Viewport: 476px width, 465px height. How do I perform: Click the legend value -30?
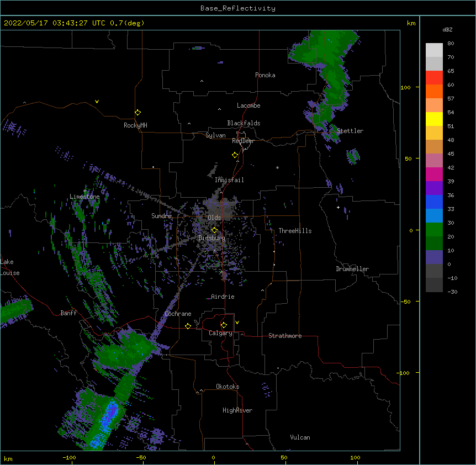coord(452,292)
